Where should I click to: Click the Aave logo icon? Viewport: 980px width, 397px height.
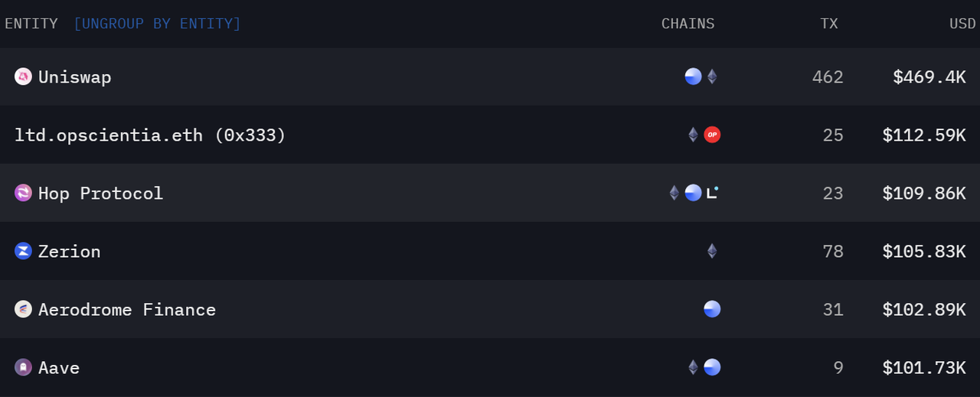coord(23,367)
